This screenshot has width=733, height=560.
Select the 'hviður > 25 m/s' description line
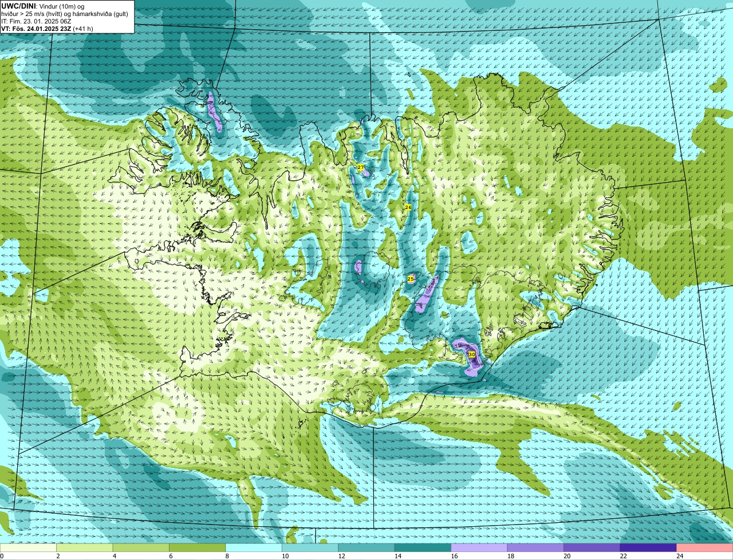tap(65, 14)
